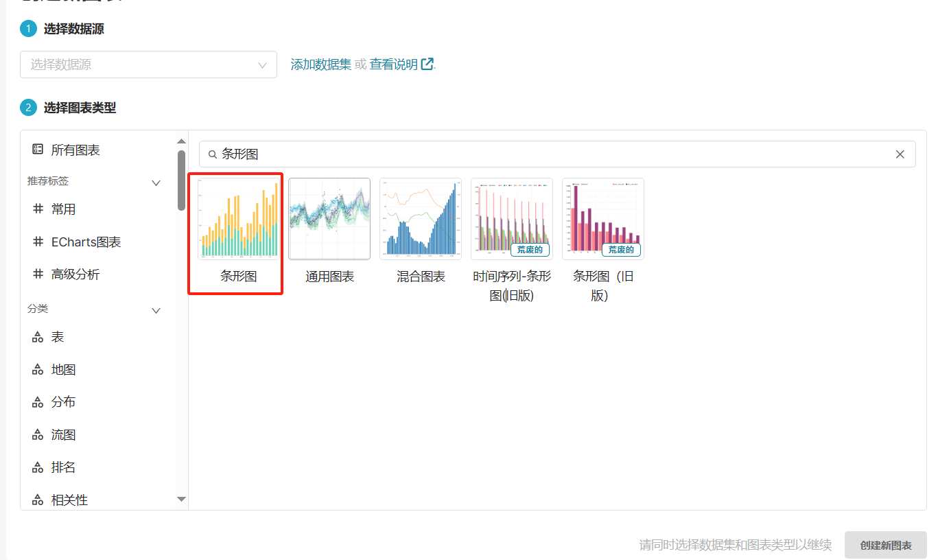Click the 通用图表 label text
This screenshot has width=938, height=560.
point(329,277)
